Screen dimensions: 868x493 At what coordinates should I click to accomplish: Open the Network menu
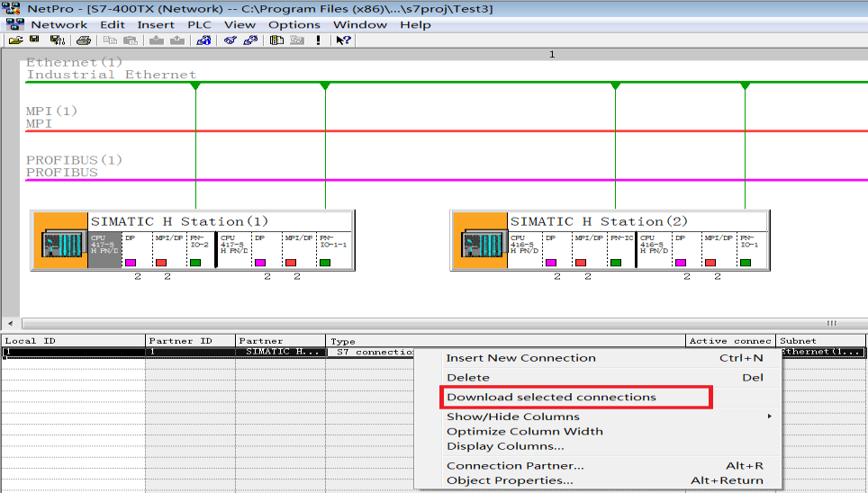(59, 25)
